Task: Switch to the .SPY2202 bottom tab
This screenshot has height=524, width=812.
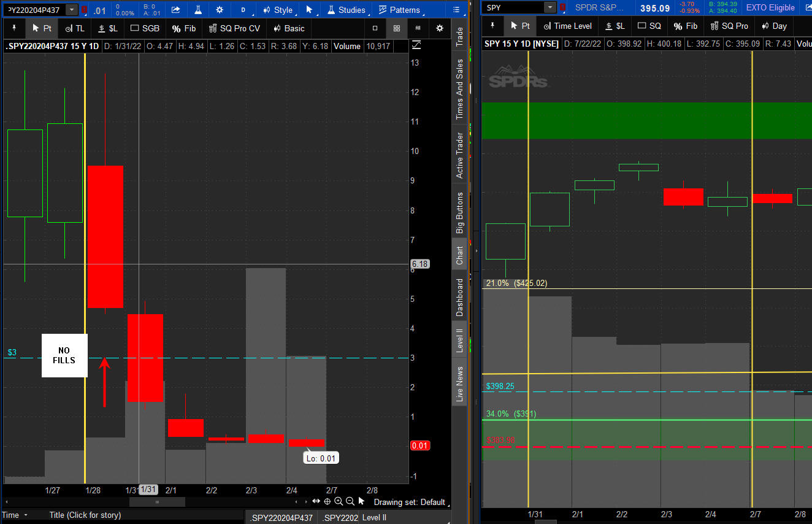Action: tap(340, 518)
